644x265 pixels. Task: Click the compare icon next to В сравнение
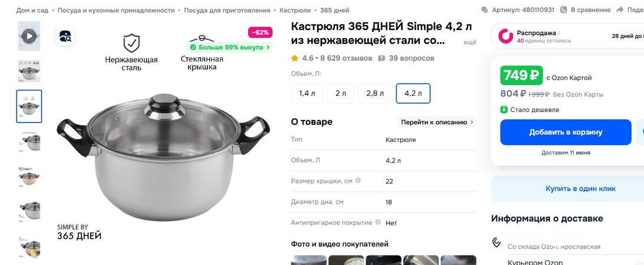pyautogui.click(x=564, y=10)
